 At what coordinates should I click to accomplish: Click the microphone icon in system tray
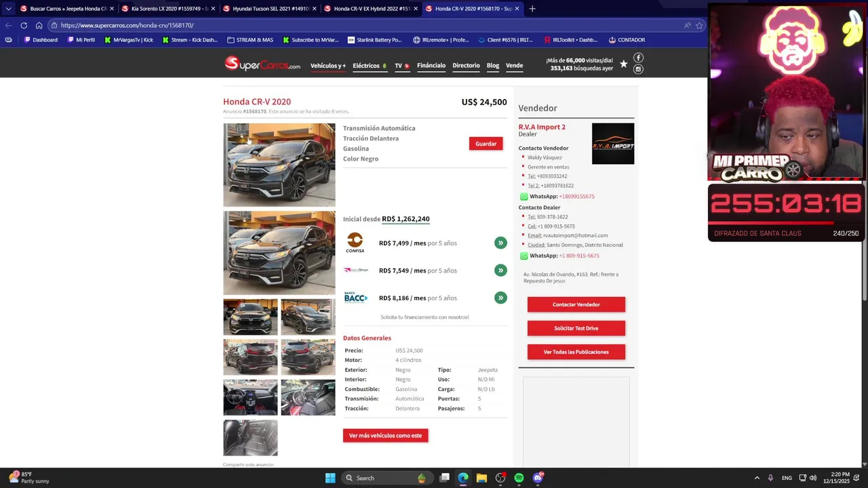(770, 478)
